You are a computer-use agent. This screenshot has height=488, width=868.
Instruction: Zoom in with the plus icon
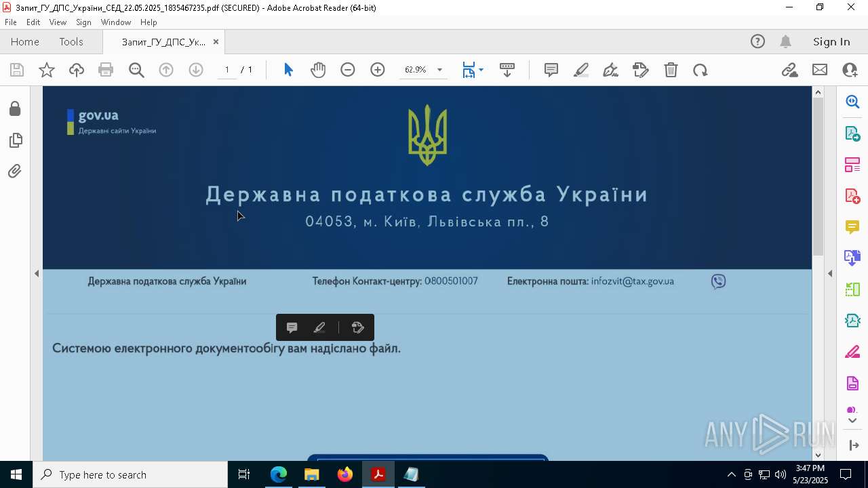pos(378,70)
